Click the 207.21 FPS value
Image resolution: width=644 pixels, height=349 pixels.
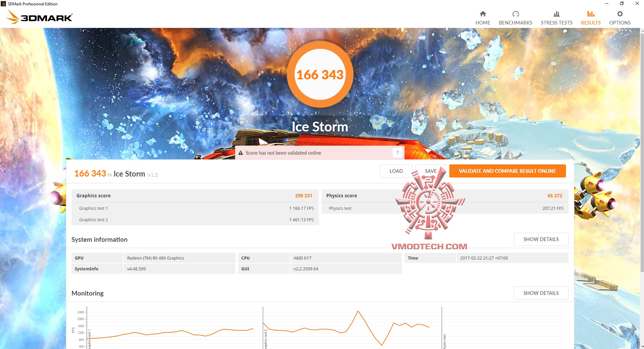click(553, 208)
